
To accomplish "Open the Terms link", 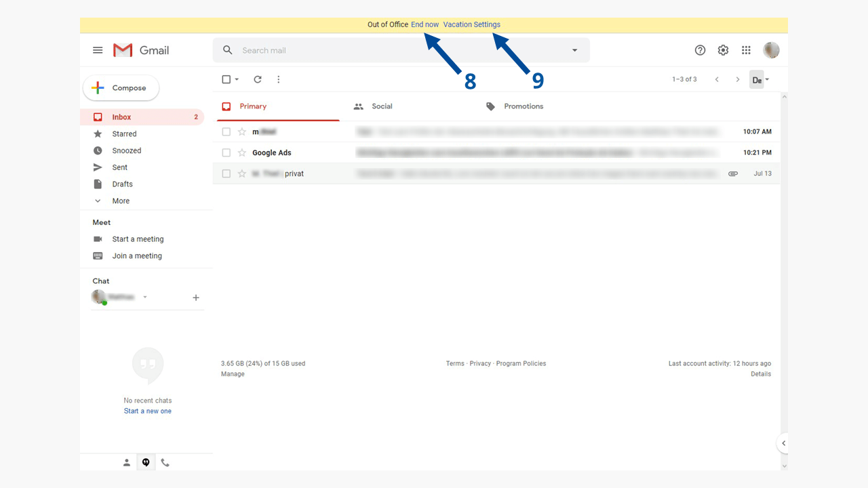I will pos(455,364).
